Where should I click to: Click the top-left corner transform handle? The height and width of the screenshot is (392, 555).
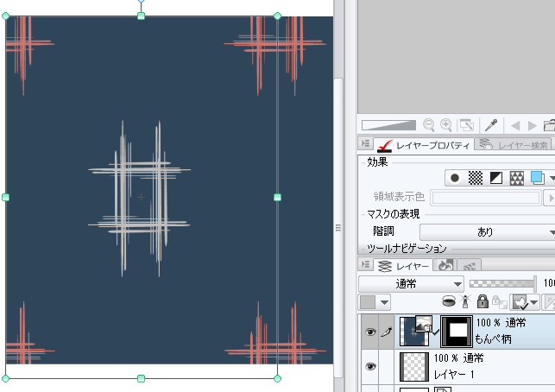pyautogui.click(x=5, y=16)
